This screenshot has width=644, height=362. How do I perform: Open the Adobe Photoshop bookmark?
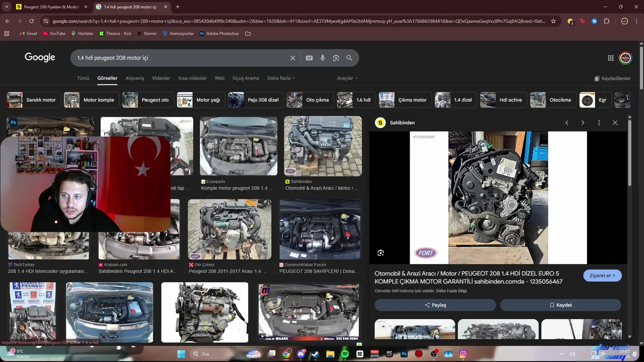pyautogui.click(x=219, y=34)
